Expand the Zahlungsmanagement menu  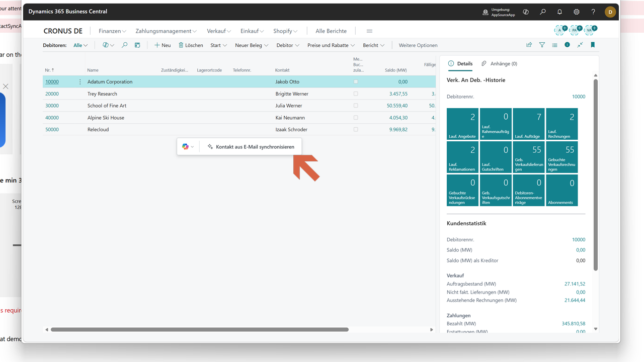pos(166,31)
